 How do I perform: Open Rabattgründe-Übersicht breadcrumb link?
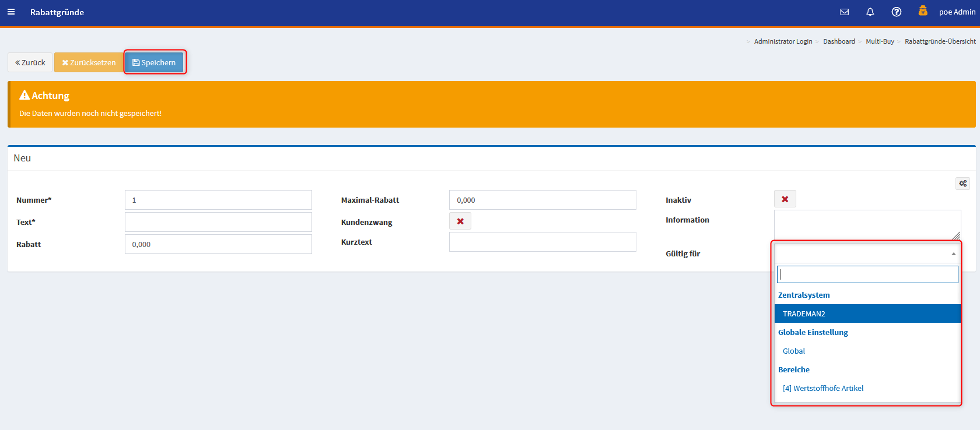tap(940, 41)
